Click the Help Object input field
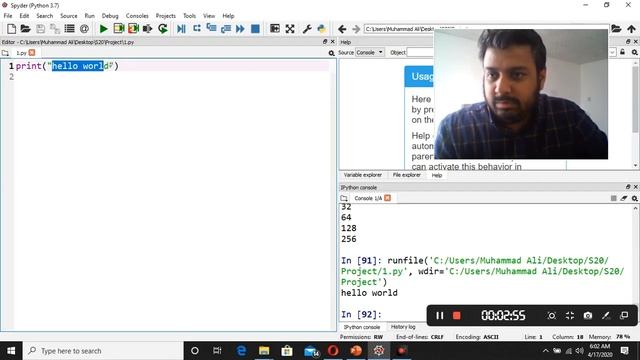Screen dimensions: 640x360 pos(420,52)
